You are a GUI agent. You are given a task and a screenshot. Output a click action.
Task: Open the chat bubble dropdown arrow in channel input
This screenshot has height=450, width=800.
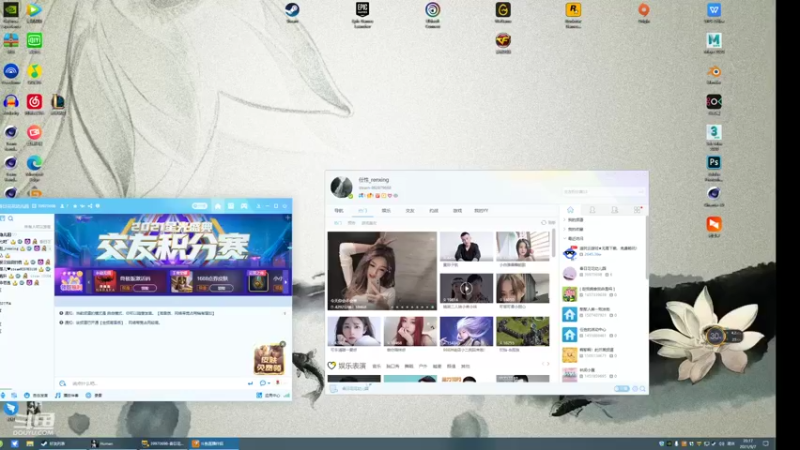click(269, 383)
